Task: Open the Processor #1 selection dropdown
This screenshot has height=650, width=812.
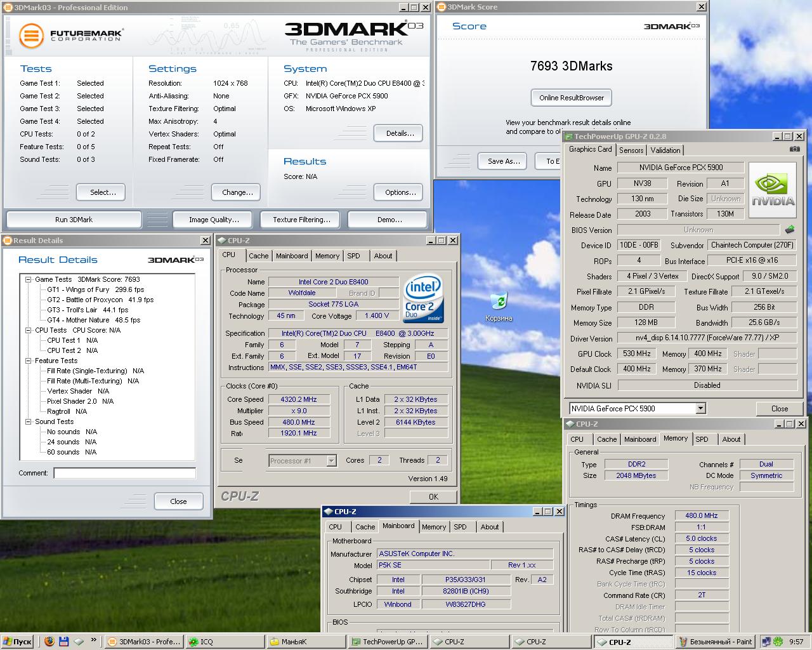Action: click(331, 461)
